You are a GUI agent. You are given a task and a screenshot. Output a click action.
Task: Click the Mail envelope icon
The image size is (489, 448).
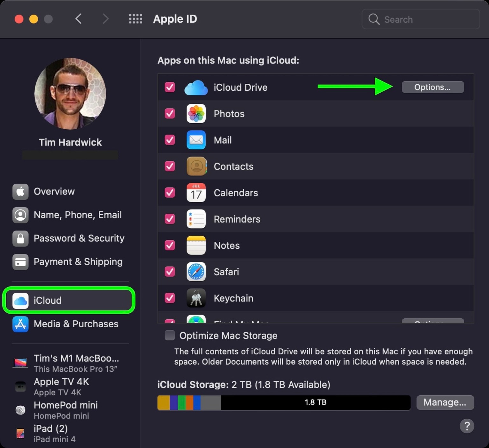coord(196,140)
